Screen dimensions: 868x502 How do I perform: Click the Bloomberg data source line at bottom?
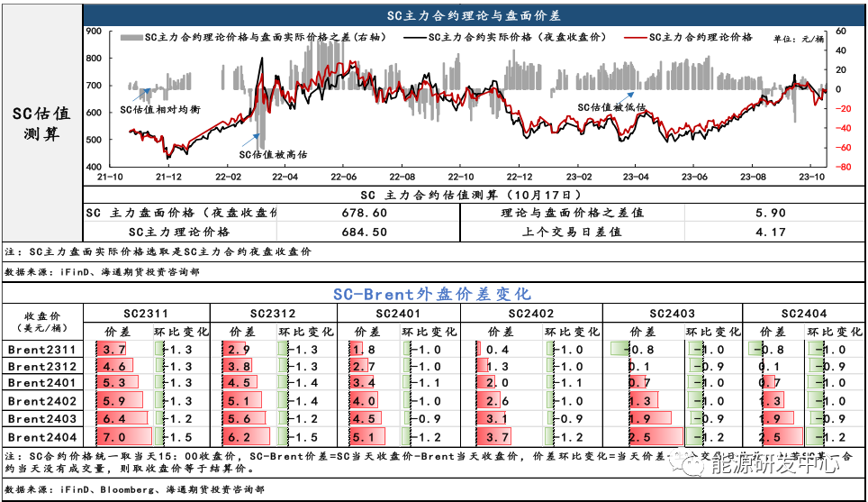pos(134,489)
